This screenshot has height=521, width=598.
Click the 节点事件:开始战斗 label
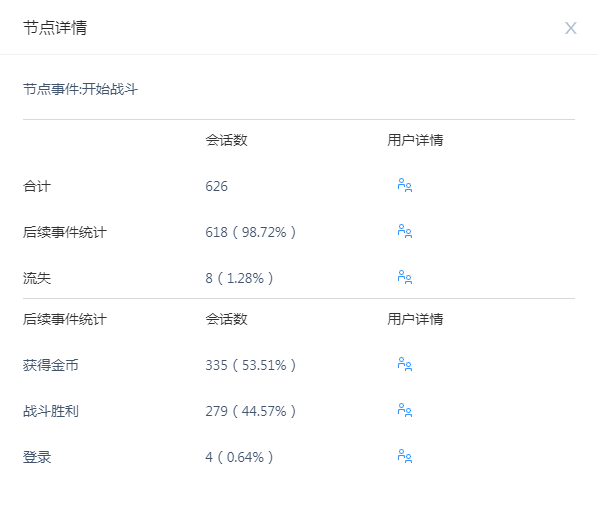click(x=80, y=89)
